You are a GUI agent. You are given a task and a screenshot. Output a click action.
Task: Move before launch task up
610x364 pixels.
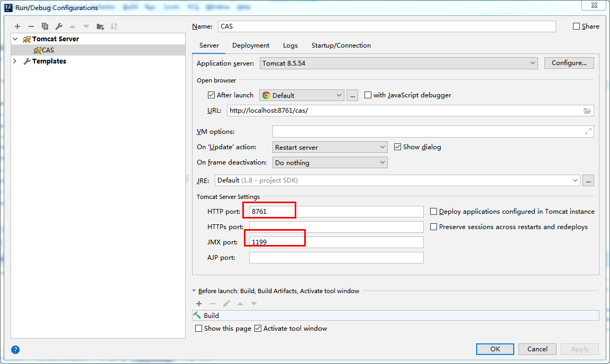[x=240, y=304]
